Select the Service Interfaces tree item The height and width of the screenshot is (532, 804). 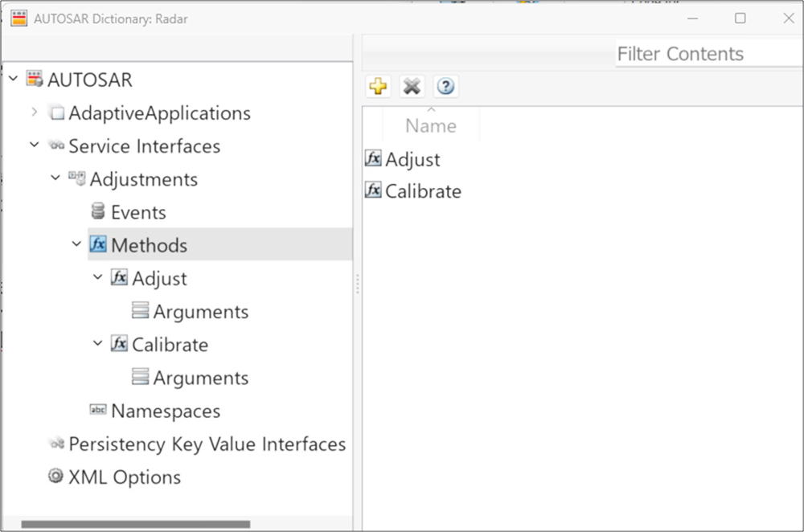(x=144, y=146)
